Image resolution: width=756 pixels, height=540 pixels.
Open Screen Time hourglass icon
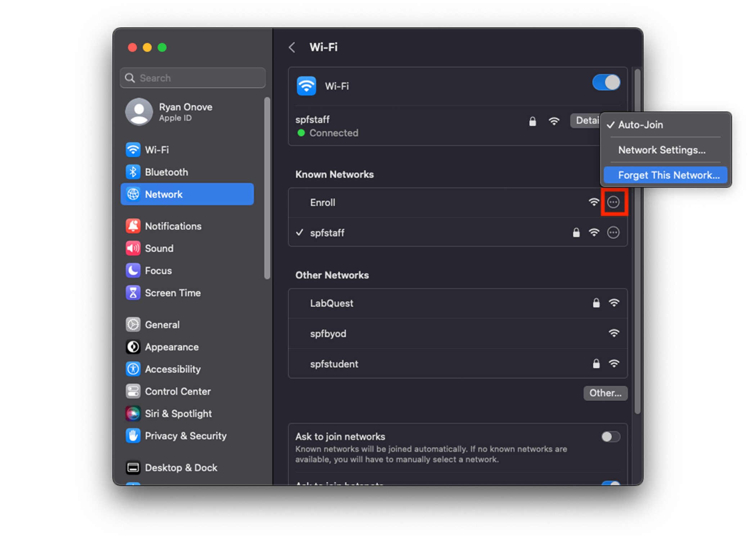point(133,293)
